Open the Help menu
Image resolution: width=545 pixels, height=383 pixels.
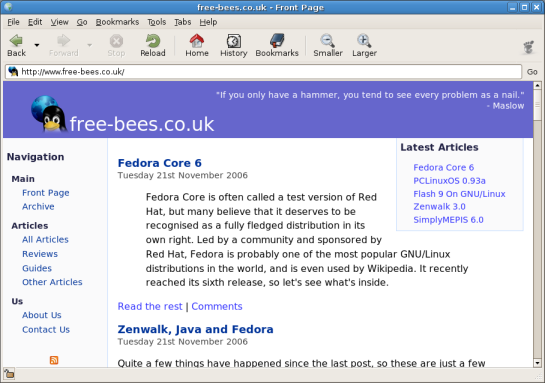coord(208,22)
